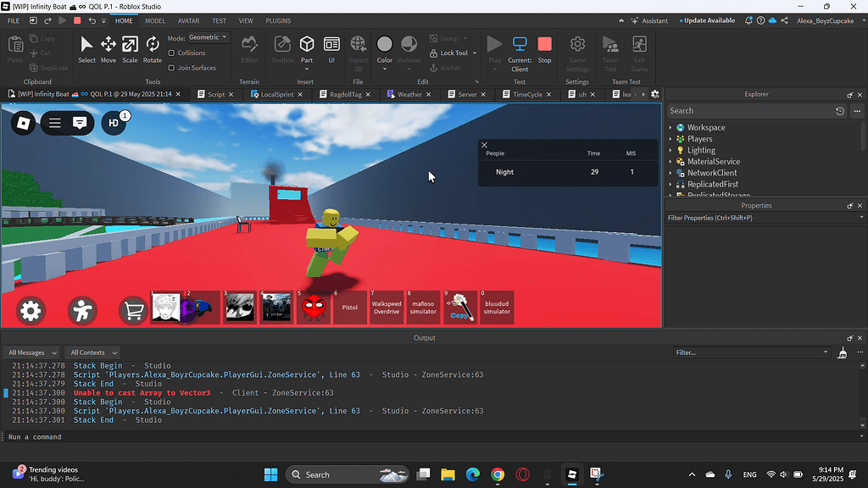Open the UI insert tool
The width and height of the screenshot is (868, 488).
(x=331, y=50)
